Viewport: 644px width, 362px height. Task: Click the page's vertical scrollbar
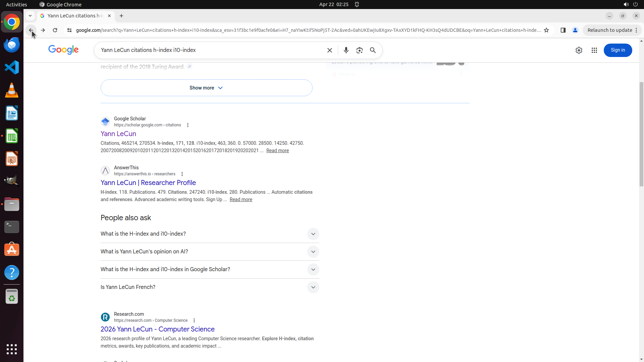pos(641,134)
